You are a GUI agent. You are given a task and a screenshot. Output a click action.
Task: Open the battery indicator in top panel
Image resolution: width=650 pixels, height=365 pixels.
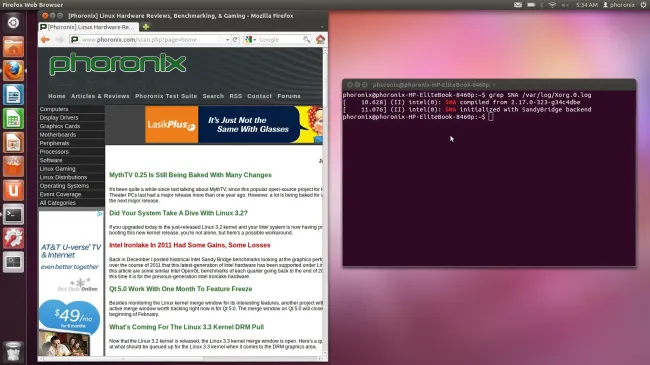(531, 5)
